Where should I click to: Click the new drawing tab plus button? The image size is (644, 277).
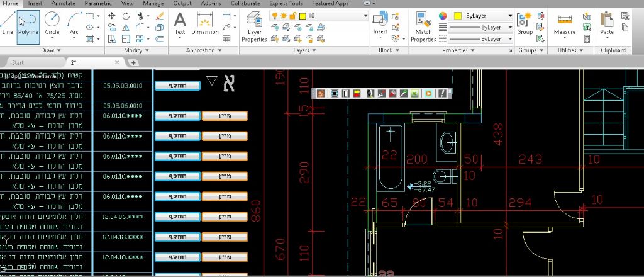click(x=133, y=62)
